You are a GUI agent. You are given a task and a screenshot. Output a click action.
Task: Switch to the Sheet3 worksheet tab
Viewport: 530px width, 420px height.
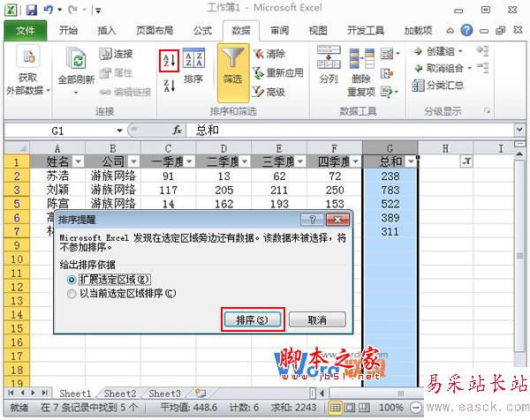164,394
